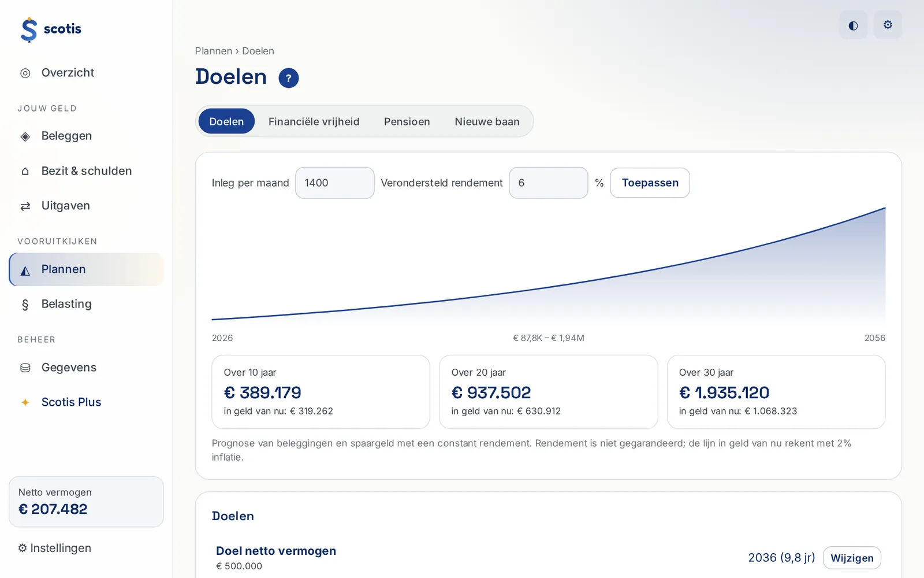The height and width of the screenshot is (578, 924).
Task: Open Instellingen in the sidebar
Action: [x=55, y=548]
